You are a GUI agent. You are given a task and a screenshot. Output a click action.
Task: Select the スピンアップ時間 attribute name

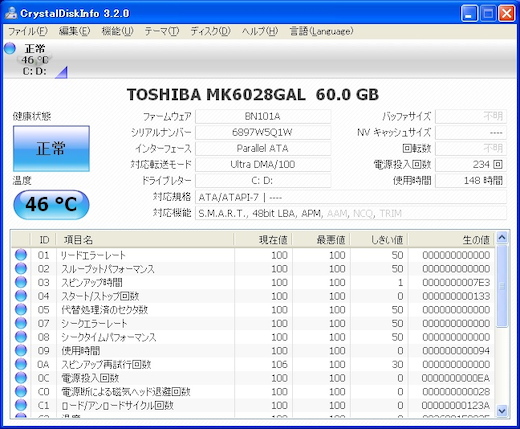(92, 283)
